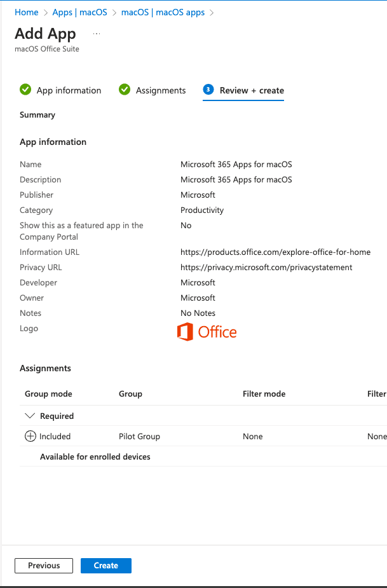Open the Home breadcrumb link

tap(26, 11)
